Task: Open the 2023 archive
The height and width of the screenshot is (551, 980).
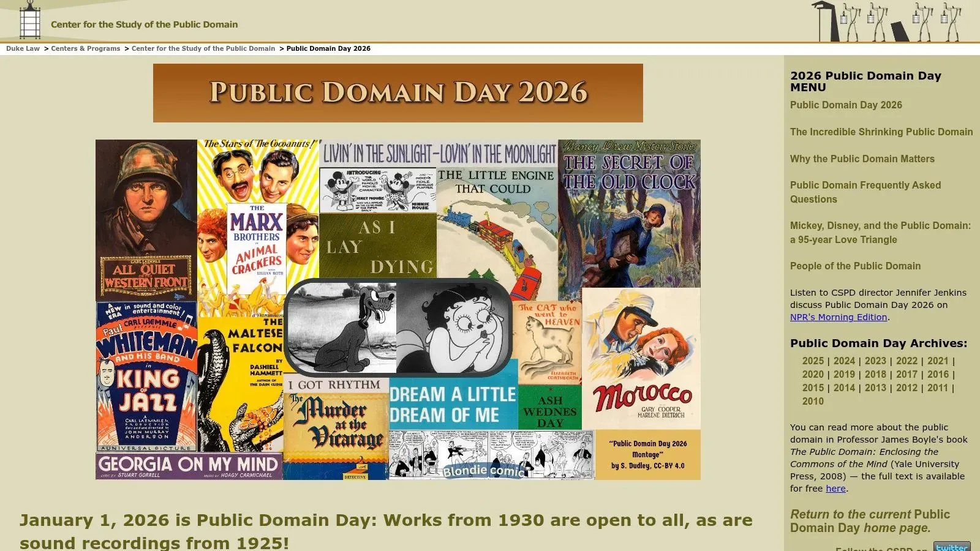Action: click(x=875, y=361)
